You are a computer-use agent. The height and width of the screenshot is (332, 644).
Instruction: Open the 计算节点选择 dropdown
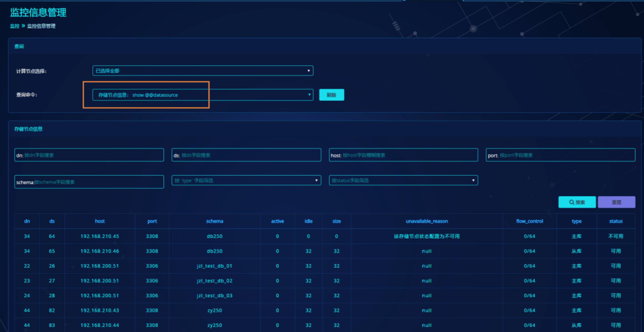coord(203,71)
